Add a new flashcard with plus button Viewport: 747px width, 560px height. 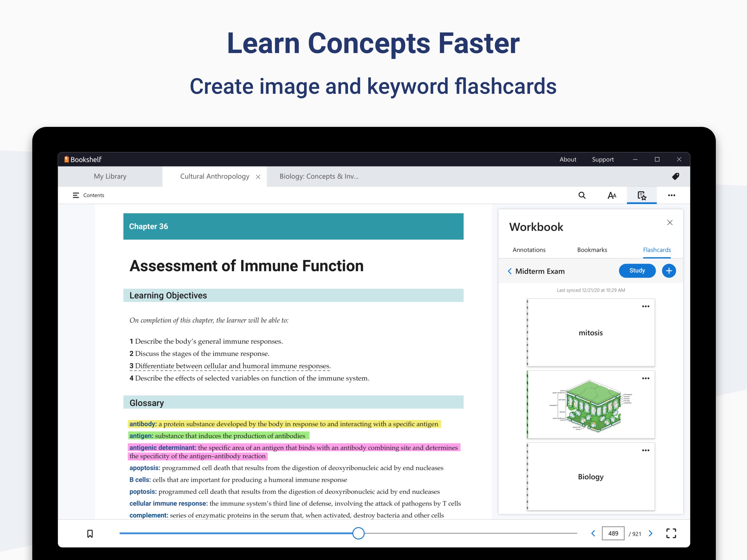pos(668,271)
